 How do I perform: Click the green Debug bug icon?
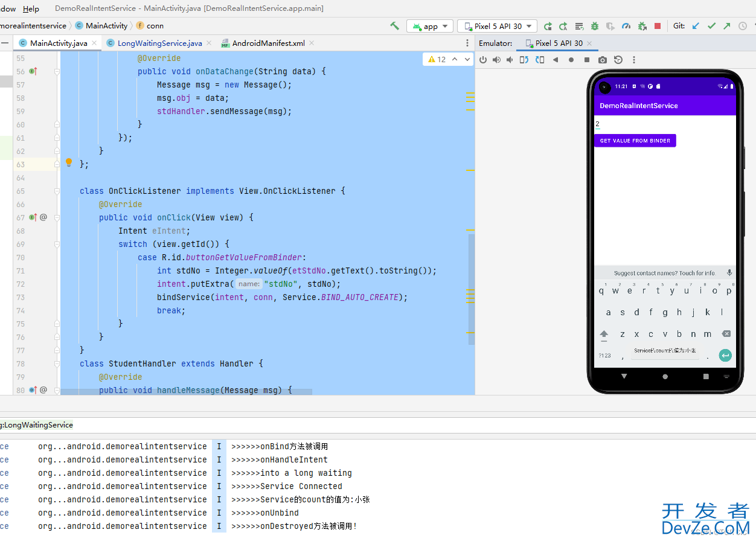(595, 26)
